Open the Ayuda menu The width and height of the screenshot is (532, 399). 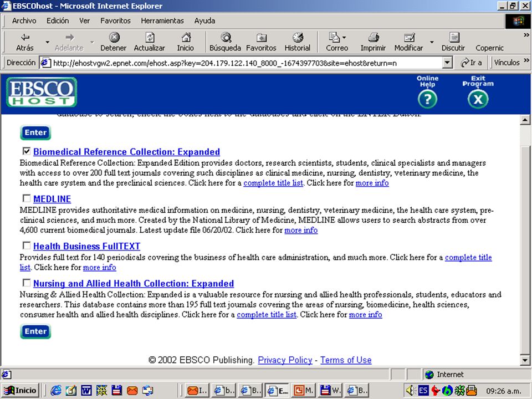204,21
